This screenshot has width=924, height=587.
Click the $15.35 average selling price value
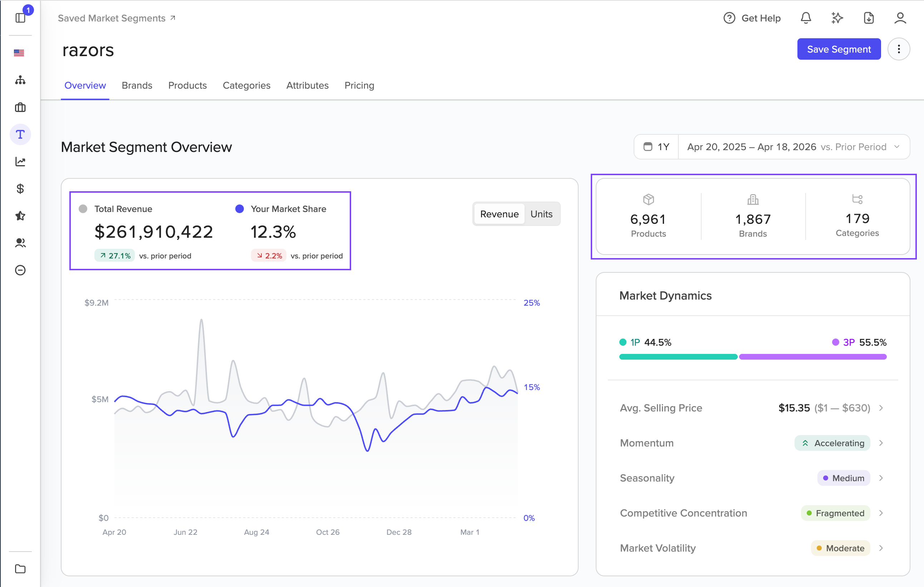tap(794, 408)
